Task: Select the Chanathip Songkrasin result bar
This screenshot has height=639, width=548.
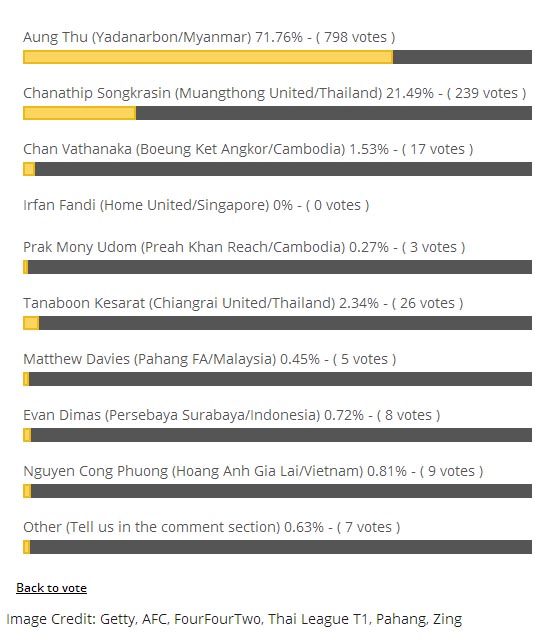Action: [x=277, y=113]
